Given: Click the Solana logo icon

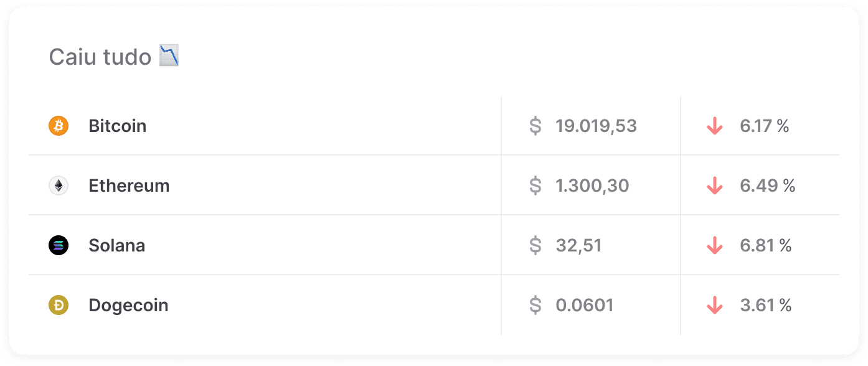Looking at the screenshot, I should tap(58, 245).
